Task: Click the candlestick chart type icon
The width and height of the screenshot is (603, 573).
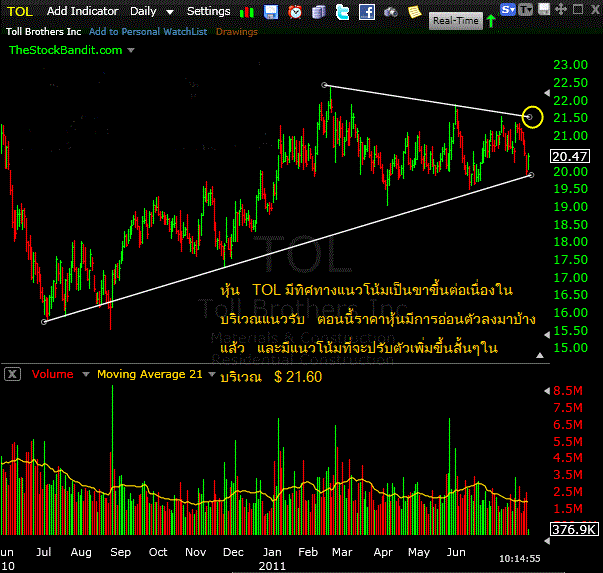Action: 247,12
